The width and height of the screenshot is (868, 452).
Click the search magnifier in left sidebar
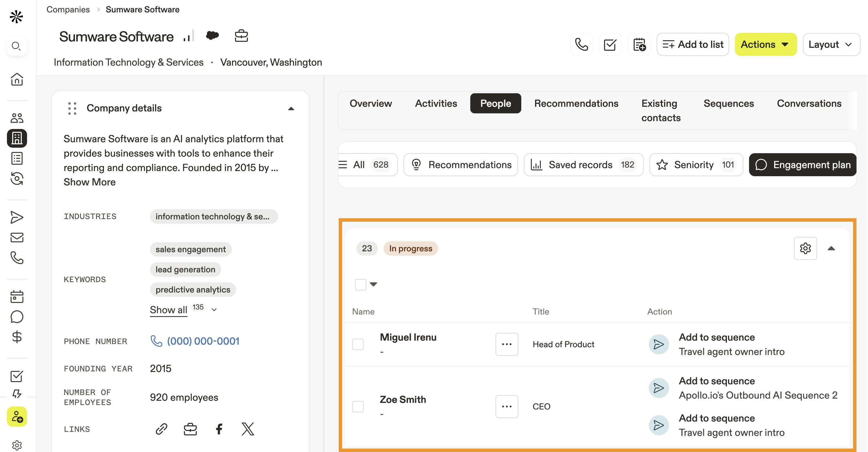(16, 46)
